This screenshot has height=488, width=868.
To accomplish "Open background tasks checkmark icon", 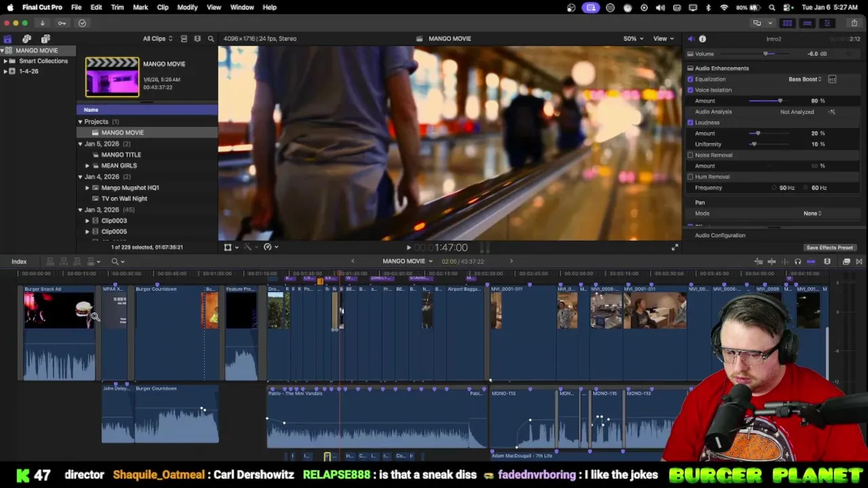I will [82, 23].
